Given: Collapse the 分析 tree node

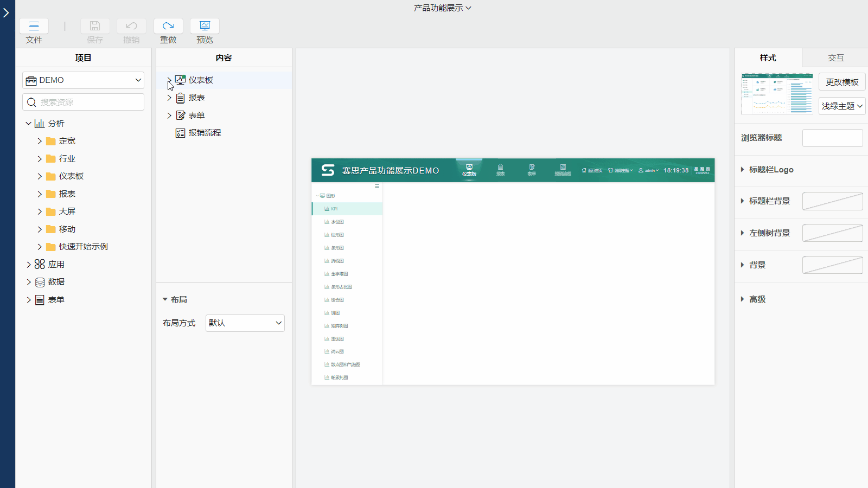Looking at the screenshot, I should pos(28,124).
